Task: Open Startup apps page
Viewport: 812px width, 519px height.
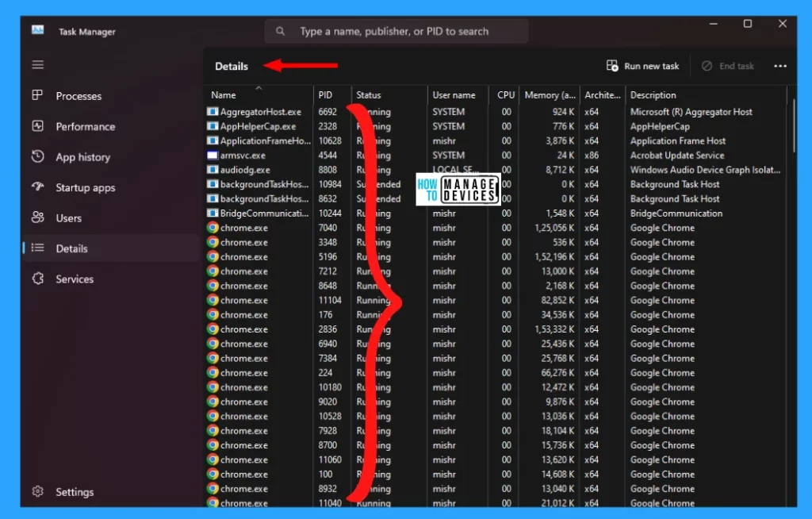Action: (111, 188)
